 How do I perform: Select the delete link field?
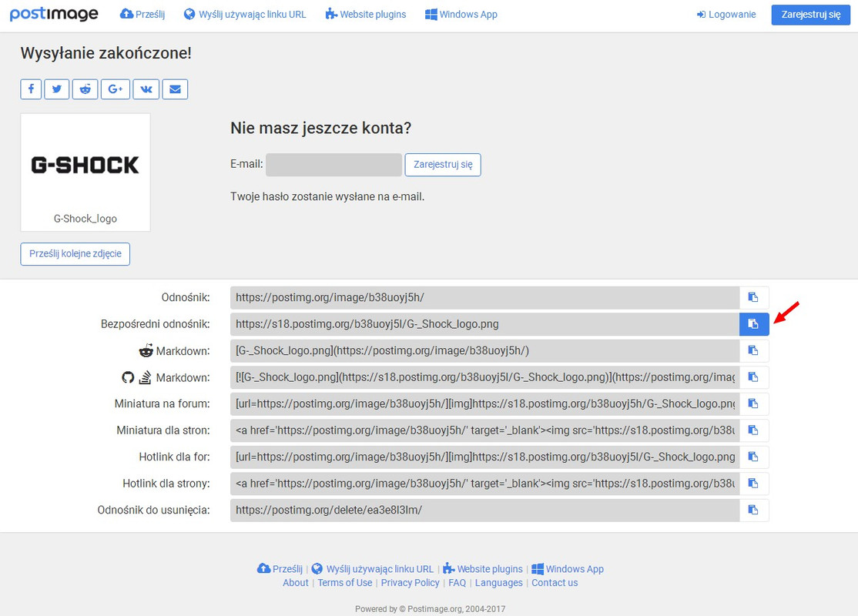(x=484, y=510)
